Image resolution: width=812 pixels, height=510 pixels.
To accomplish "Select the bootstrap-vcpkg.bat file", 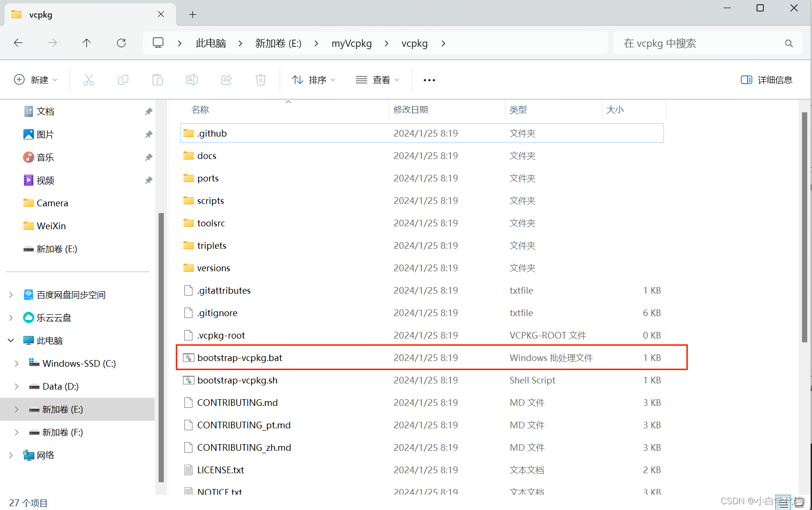I will (240, 357).
